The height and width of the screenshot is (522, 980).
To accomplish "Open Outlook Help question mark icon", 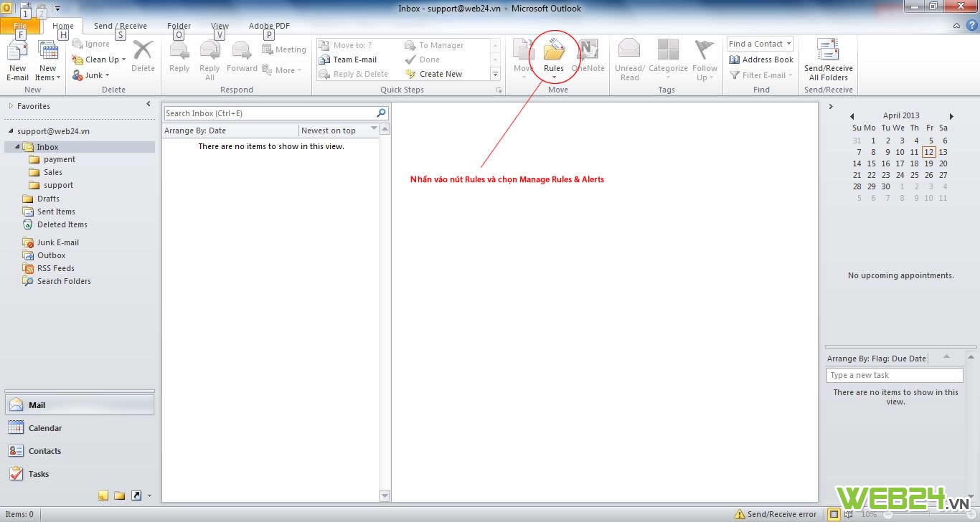I will pyautogui.click(x=972, y=26).
